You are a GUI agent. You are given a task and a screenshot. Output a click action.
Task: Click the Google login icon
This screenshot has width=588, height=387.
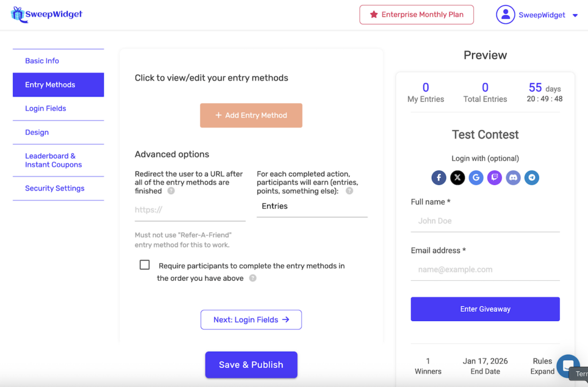click(x=476, y=177)
